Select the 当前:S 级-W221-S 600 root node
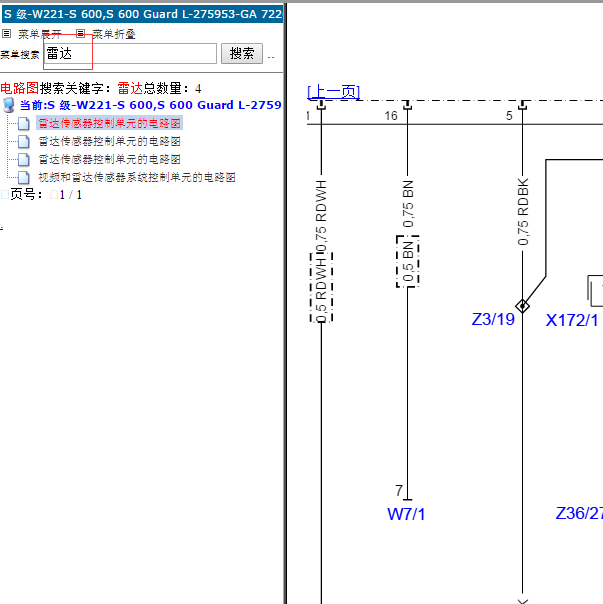Screen dimensions: 603x604 (151, 105)
